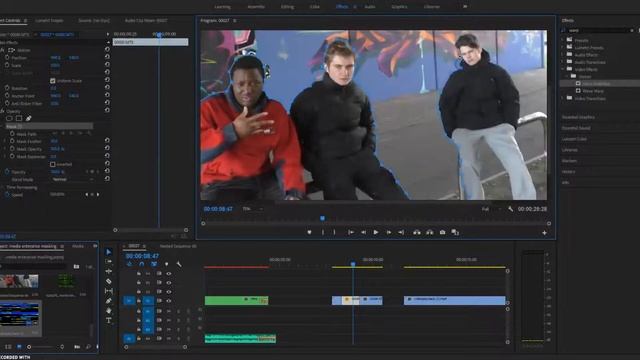Select the Track Select Forward tool
Image resolution: width=640 pixels, height=360 pixels.
109,262
